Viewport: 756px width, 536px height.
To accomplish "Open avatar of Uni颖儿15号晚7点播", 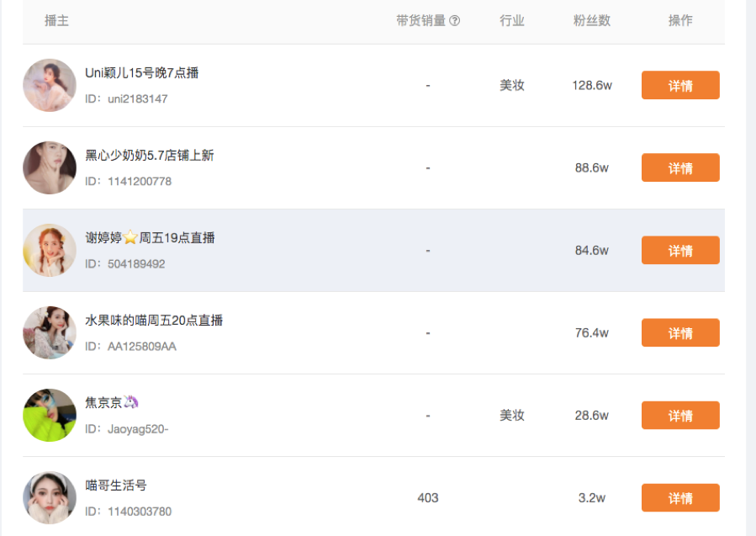I will coord(50,85).
